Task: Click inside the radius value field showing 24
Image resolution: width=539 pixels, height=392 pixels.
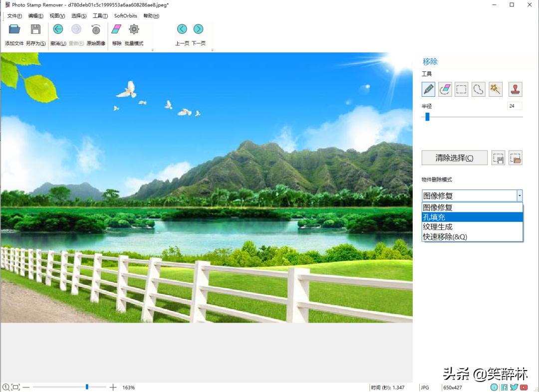Action: (x=515, y=106)
